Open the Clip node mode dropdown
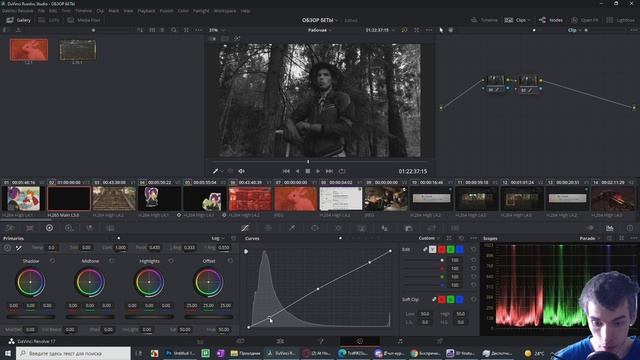Viewport: 640px width, 360px height. click(574, 30)
